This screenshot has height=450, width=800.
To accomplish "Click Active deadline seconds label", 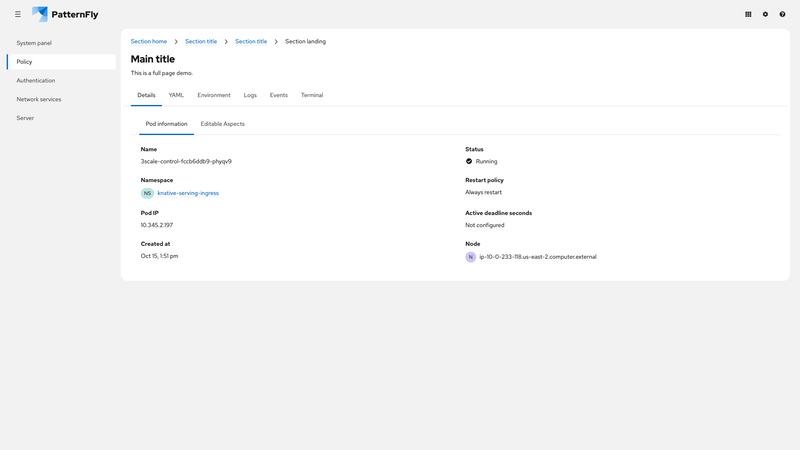I will pos(498,213).
